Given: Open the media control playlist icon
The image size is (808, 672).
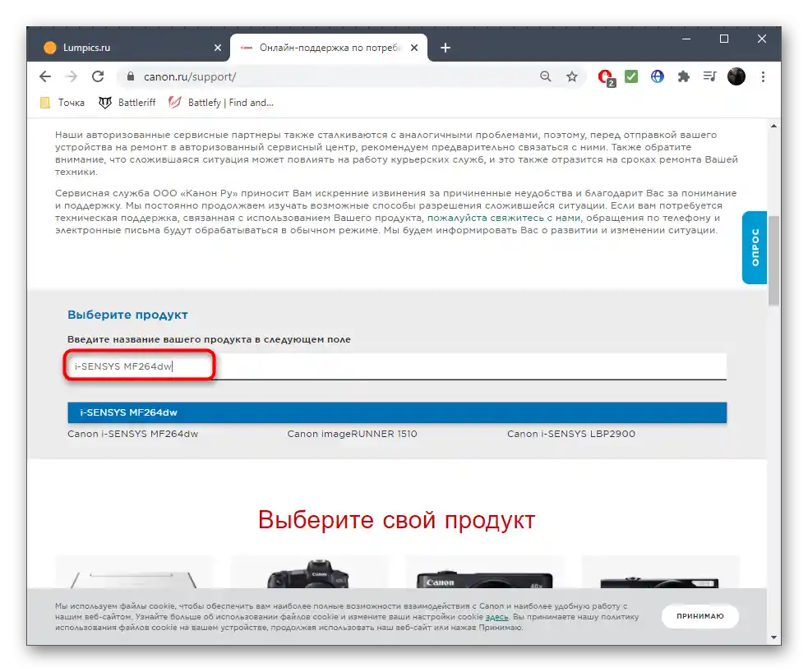Looking at the screenshot, I should (x=710, y=76).
